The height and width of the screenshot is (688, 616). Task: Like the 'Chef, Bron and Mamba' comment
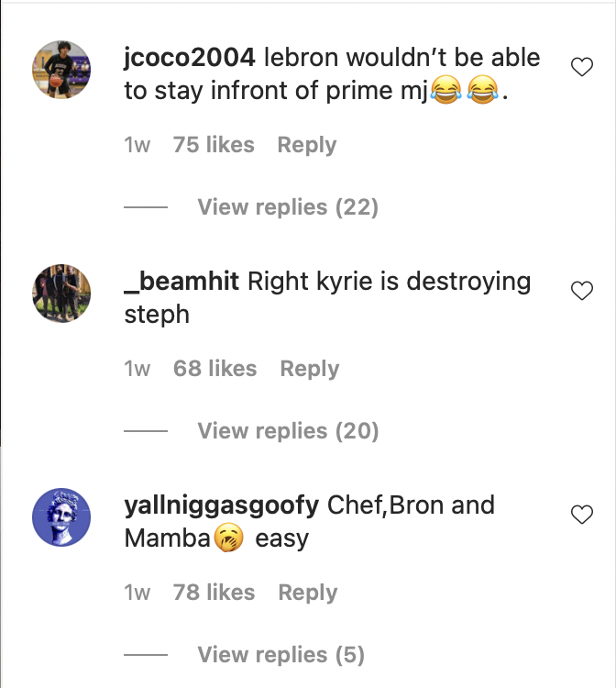582,515
